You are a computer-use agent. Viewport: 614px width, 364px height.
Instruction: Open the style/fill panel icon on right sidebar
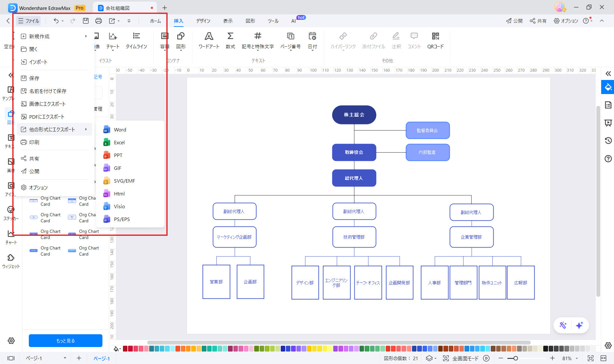pyautogui.click(x=608, y=87)
